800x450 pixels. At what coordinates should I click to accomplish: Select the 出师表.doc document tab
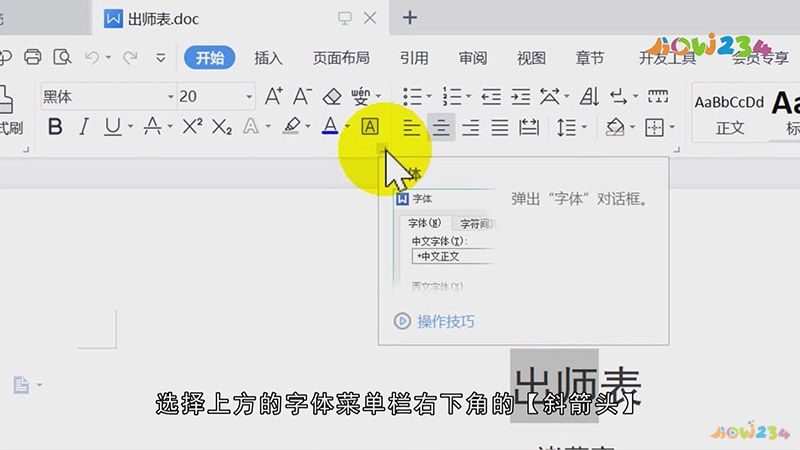163,19
